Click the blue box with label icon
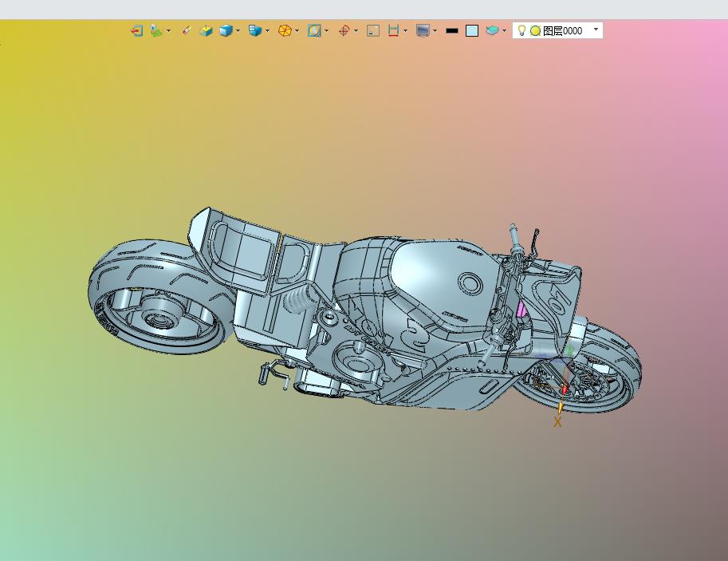 pyautogui.click(x=255, y=30)
